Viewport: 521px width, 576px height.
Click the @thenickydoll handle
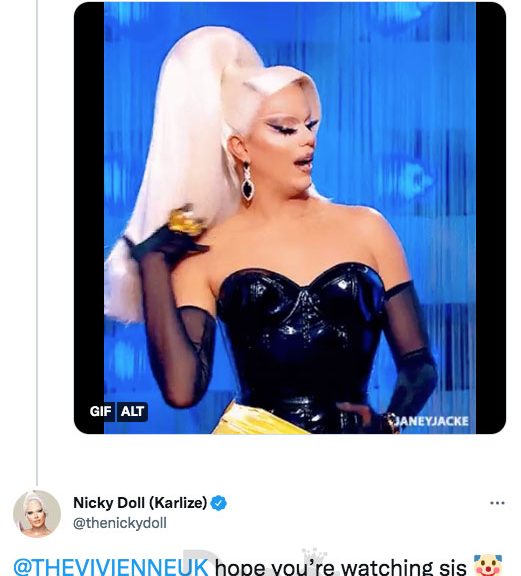pyautogui.click(x=120, y=523)
